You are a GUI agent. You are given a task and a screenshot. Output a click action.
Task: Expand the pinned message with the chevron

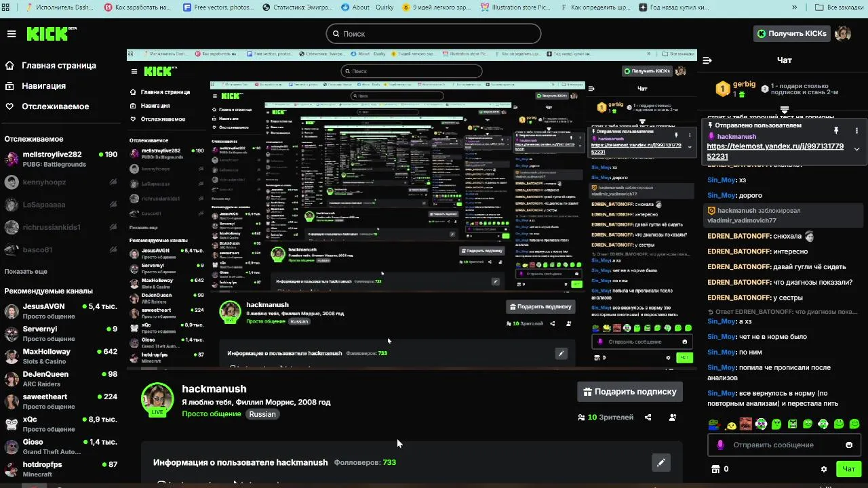pyautogui.click(x=856, y=149)
